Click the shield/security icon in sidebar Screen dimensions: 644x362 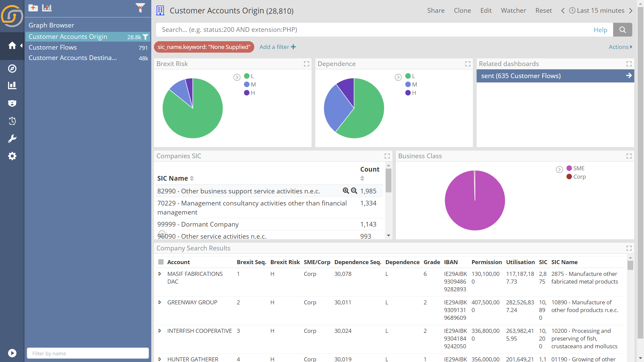coord(12,103)
